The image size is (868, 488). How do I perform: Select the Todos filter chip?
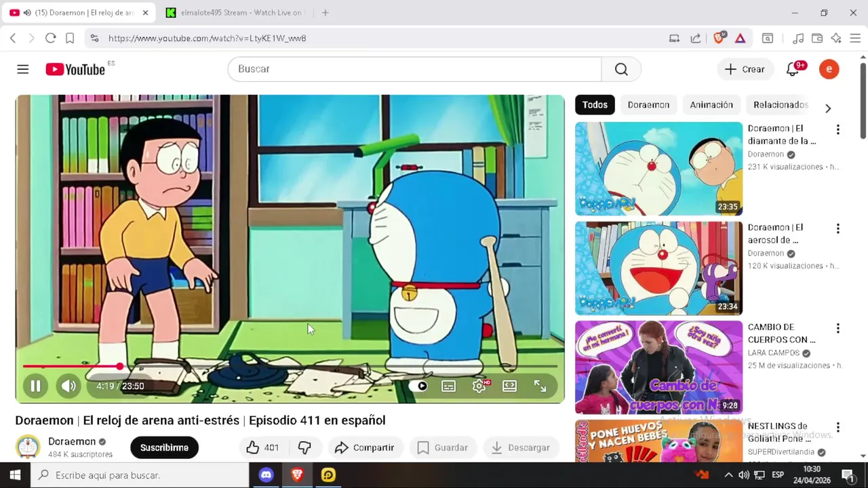coord(595,104)
